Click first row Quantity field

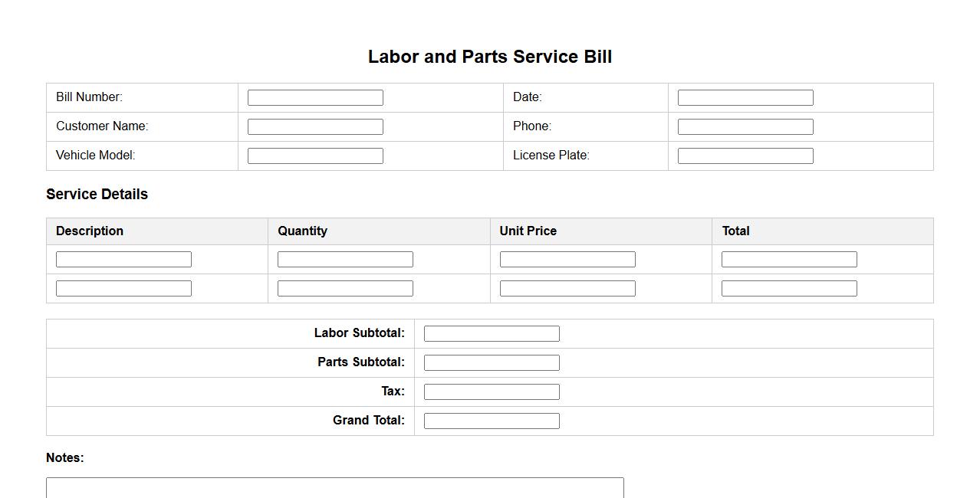345,260
